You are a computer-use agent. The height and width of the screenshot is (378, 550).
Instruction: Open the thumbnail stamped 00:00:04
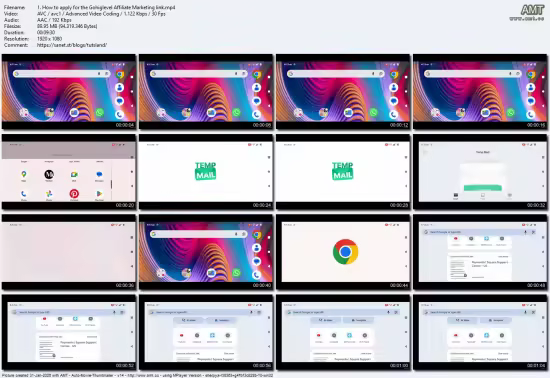tap(69, 92)
